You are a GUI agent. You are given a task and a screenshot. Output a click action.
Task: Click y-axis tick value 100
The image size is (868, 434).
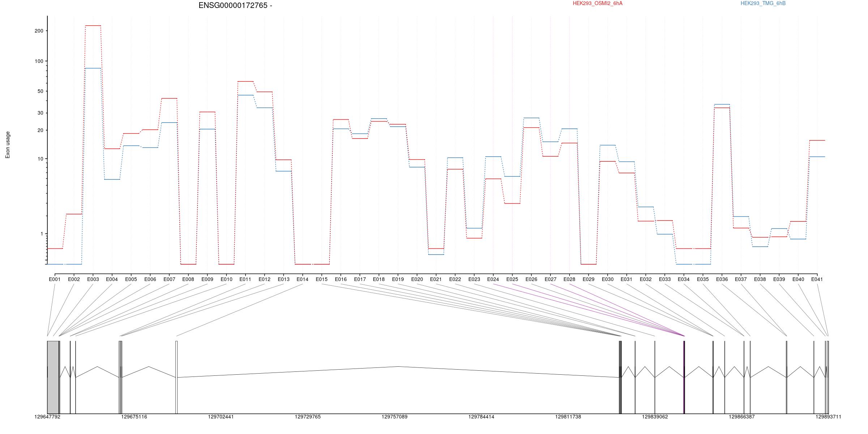(39, 61)
